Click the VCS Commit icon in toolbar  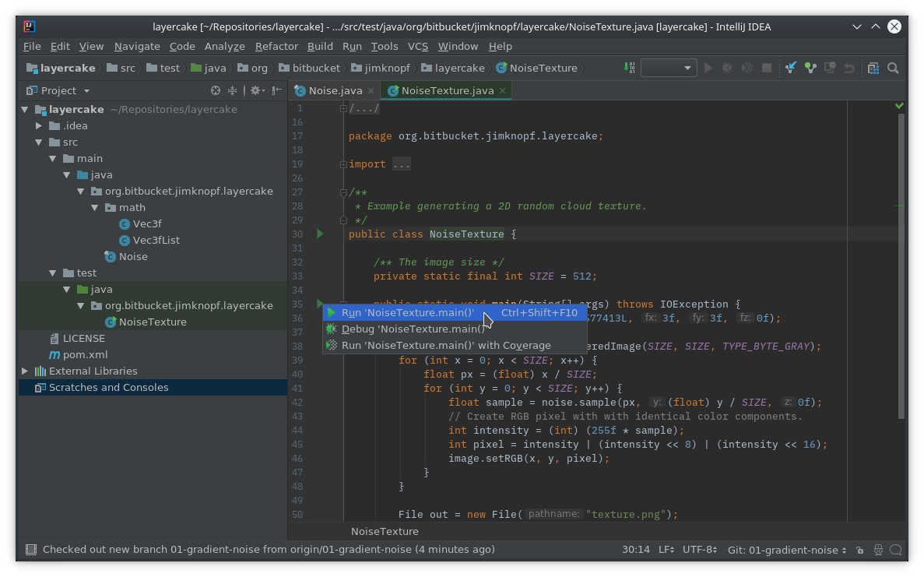tap(810, 68)
